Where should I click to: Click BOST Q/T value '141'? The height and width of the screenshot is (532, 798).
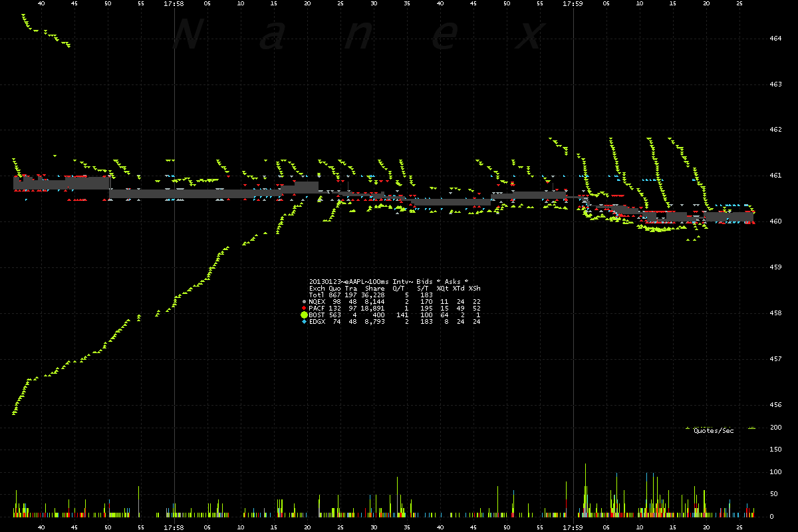[402, 315]
